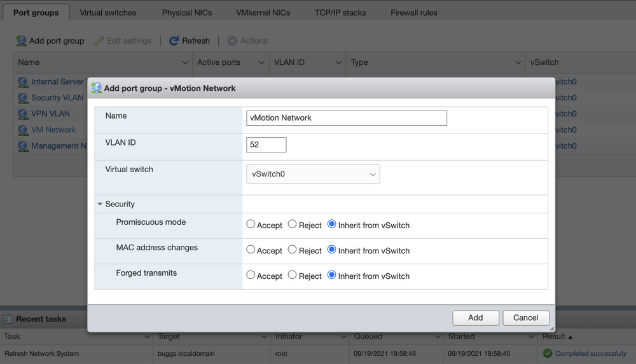636x364 pixels.
Task: Click the Cancel button in dialog
Action: point(526,318)
